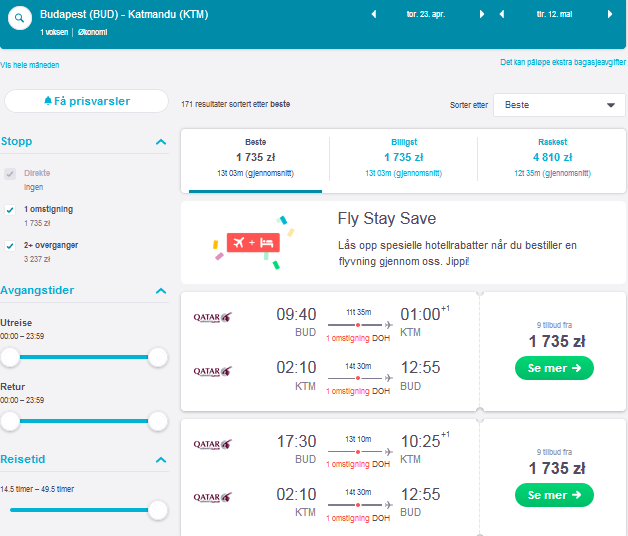This screenshot has width=628, height=536.
Task: Uncheck the 1 omstigning filter
Action: [10, 210]
